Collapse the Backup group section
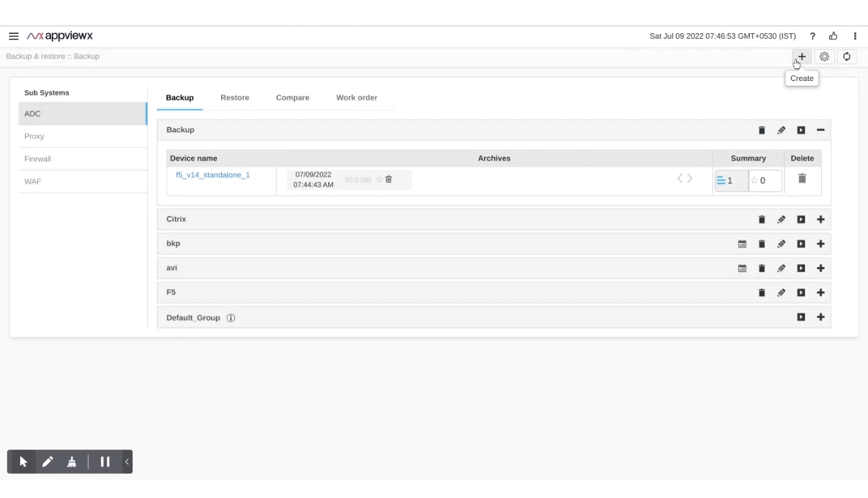Viewport: 868px width, 498px height. [820, 130]
